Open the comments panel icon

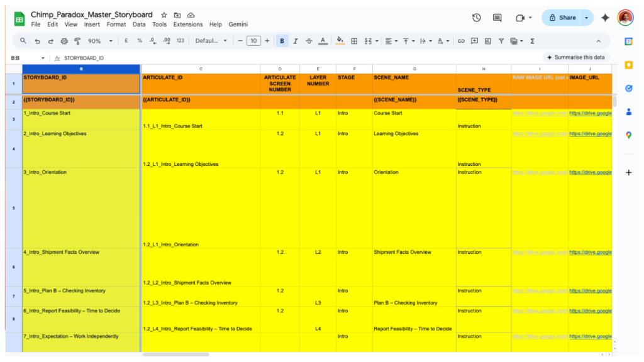pos(497,18)
